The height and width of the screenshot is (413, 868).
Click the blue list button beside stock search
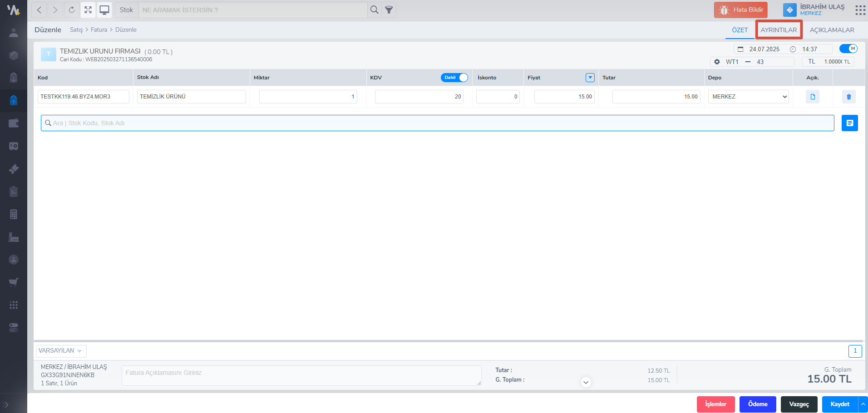point(849,123)
